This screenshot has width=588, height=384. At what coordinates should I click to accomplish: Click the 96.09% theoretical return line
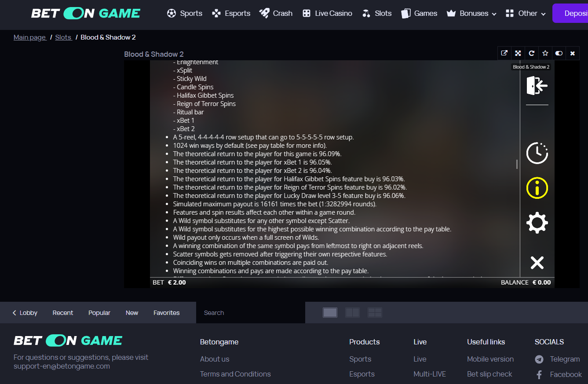tap(257, 154)
